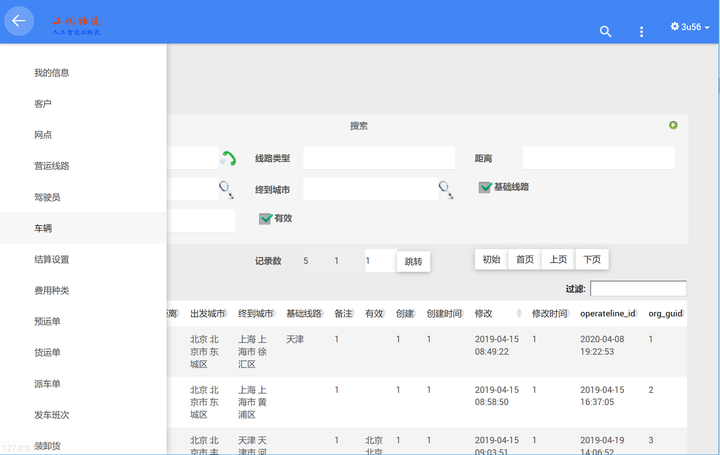Select 车辆 in the side menu

click(83, 228)
